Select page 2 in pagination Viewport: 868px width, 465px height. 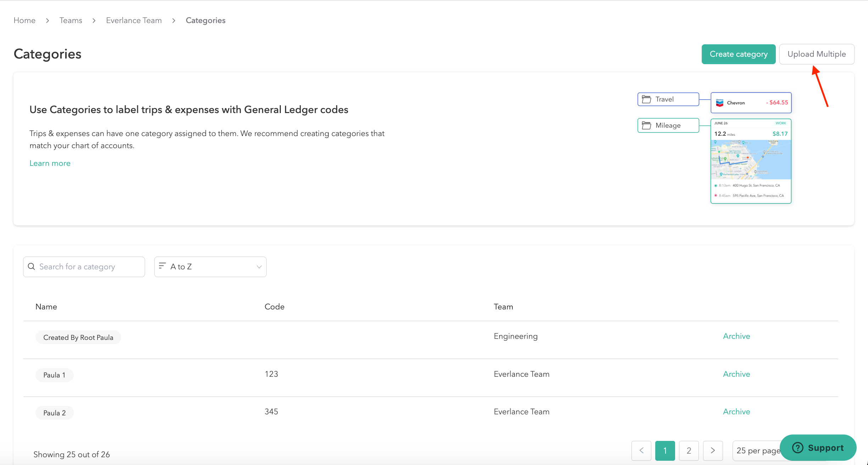689,450
